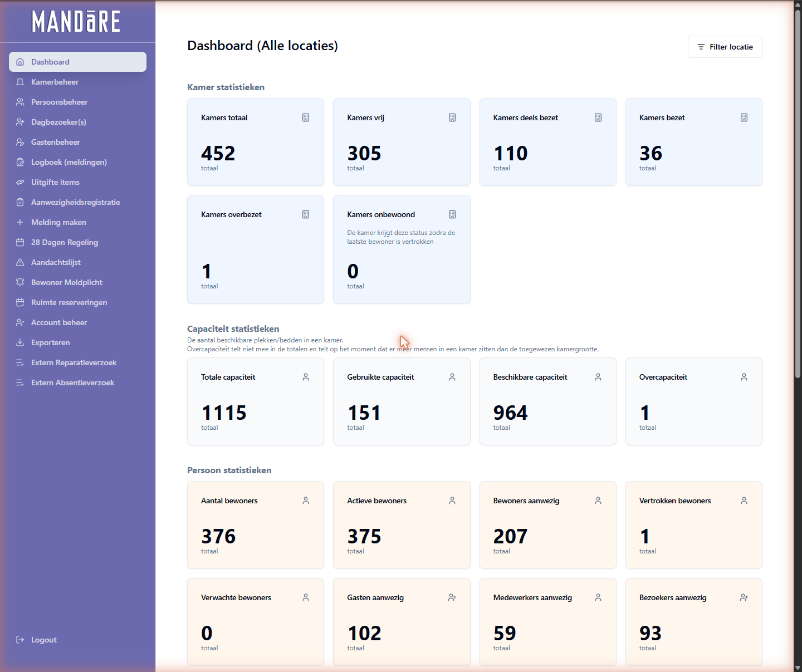This screenshot has width=802, height=672.
Task: Click the Dashboard (Alle locaties) heading
Action: pyautogui.click(x=262, y=46)
